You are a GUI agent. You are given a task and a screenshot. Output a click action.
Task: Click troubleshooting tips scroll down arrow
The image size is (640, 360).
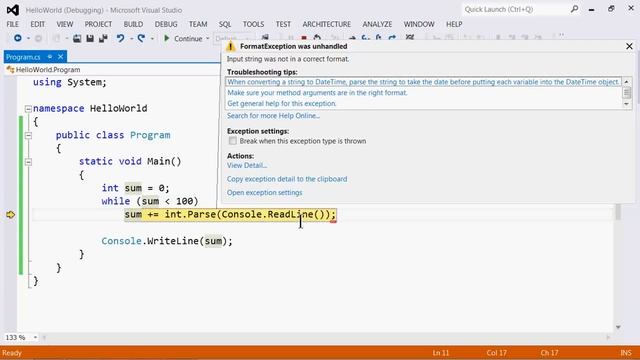coord(627,104)
